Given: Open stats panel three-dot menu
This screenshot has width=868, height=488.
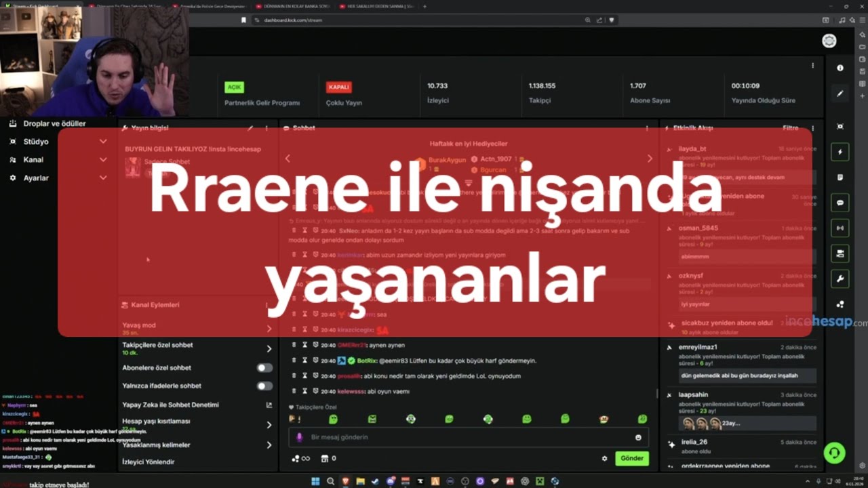Looking at the screenshot, I should pyautogui.click(x=812, y=66).
